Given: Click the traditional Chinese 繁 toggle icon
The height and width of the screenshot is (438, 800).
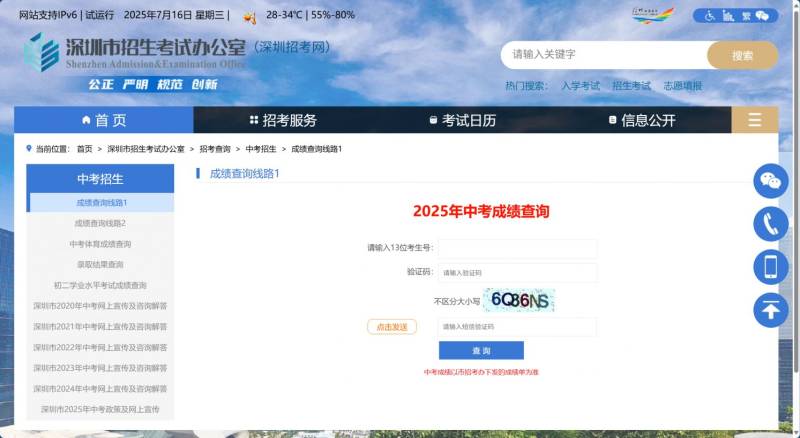Looking at the screenshot, I should pyautogui.click(x=745, y=16).
